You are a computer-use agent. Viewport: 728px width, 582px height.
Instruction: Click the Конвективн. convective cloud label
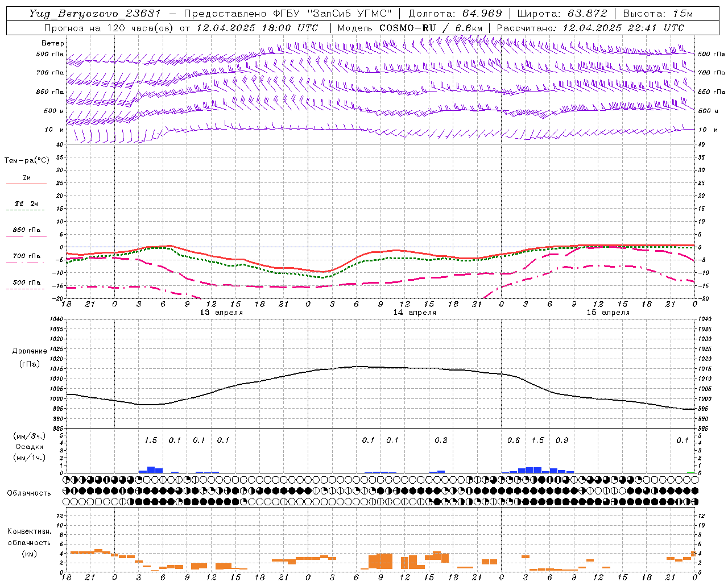30,531
